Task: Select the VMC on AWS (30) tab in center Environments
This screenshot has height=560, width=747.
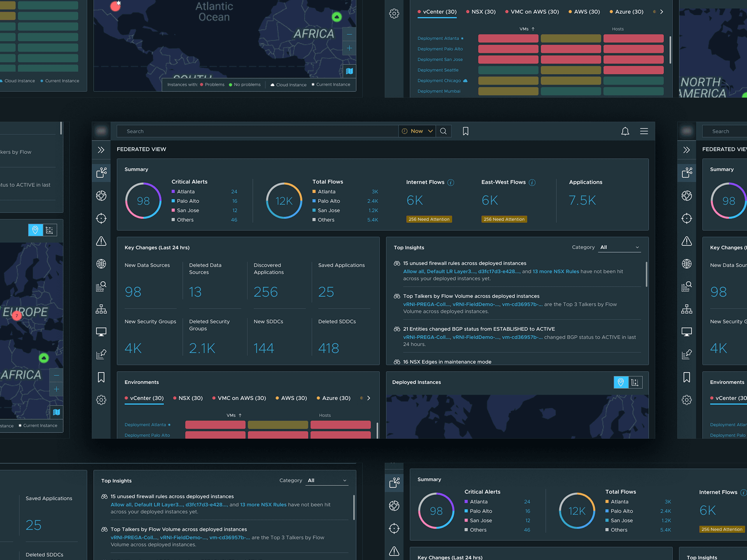Action: coord(239,398)
